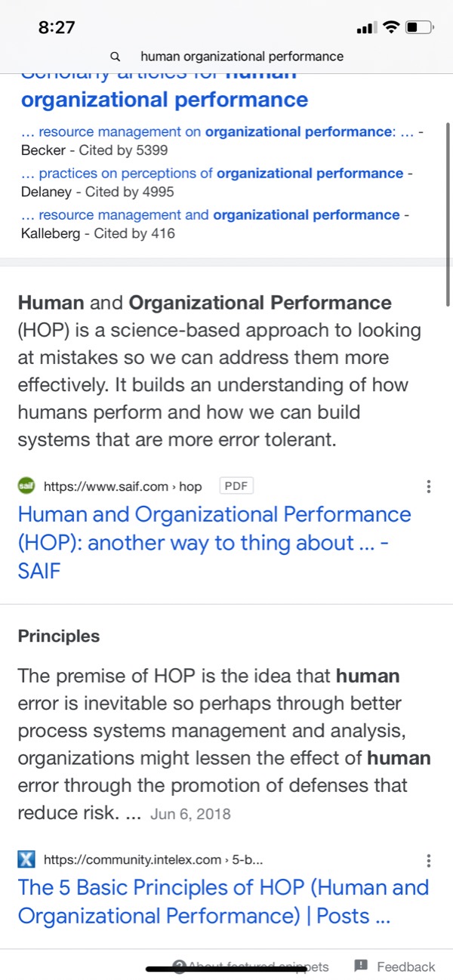The width and height of the screenshot is (453, 980).
Task: Click the Intelex site favicon
Action: pos(26,859)
